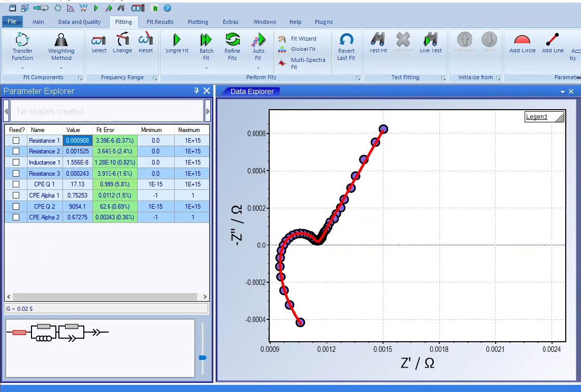Toggle Fixed checkbox for CPE Alpha 1
The height and width of the screenshot is (392, 581).
(x=16, y=195)
